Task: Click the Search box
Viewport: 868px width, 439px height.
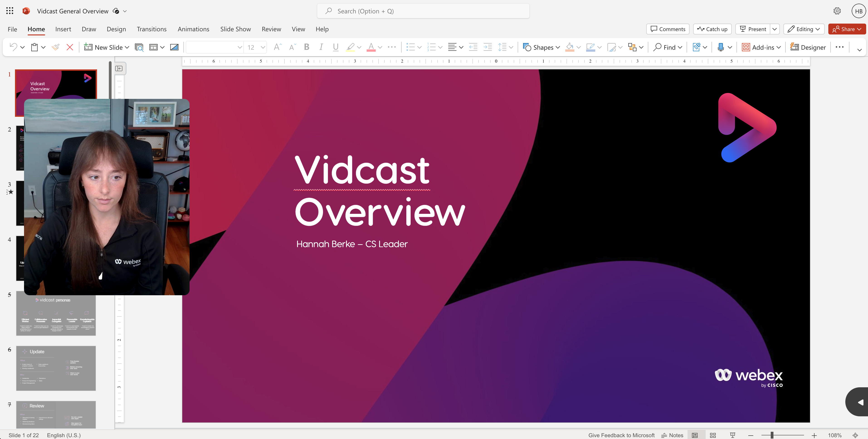Action: pyautogui.click(x=423, y=11)
